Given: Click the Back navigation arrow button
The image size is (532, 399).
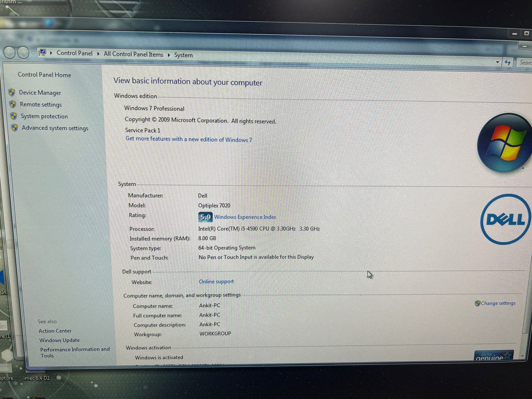Looking at the screenshot, I should pyautogui.click(x=10, y=53).
